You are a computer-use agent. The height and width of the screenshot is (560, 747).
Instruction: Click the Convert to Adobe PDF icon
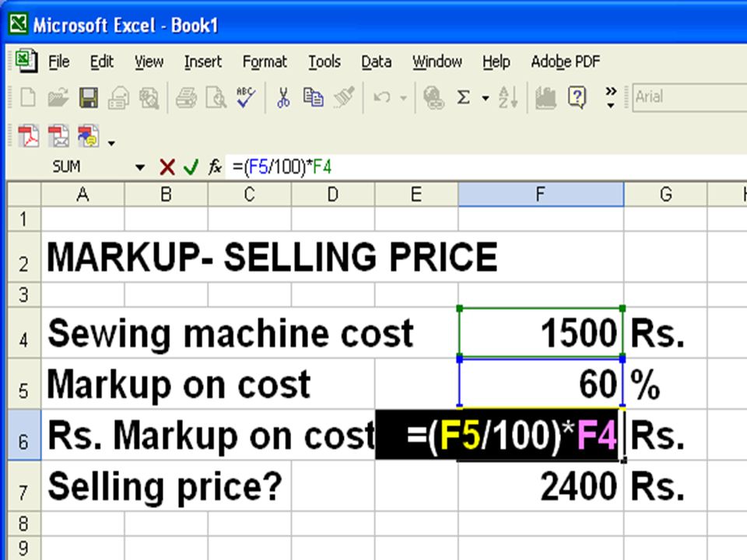pos(28,136)
